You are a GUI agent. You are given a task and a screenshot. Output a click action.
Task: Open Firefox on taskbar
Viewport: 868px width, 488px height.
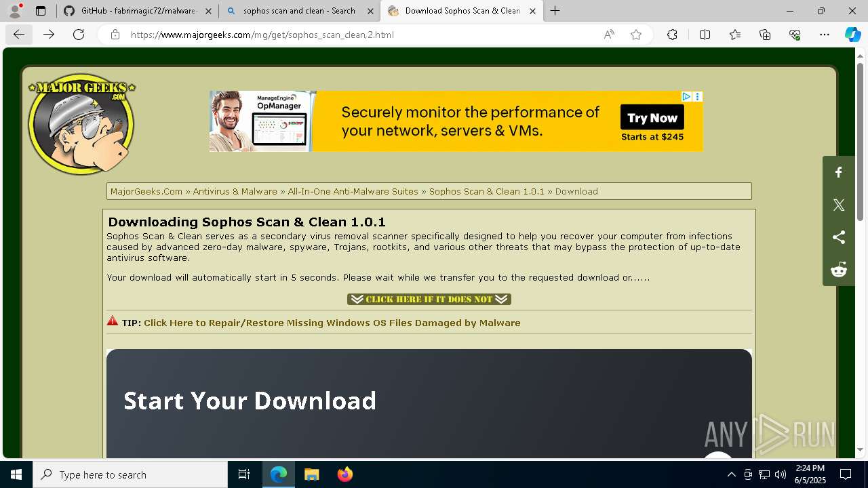coord(344,474)
